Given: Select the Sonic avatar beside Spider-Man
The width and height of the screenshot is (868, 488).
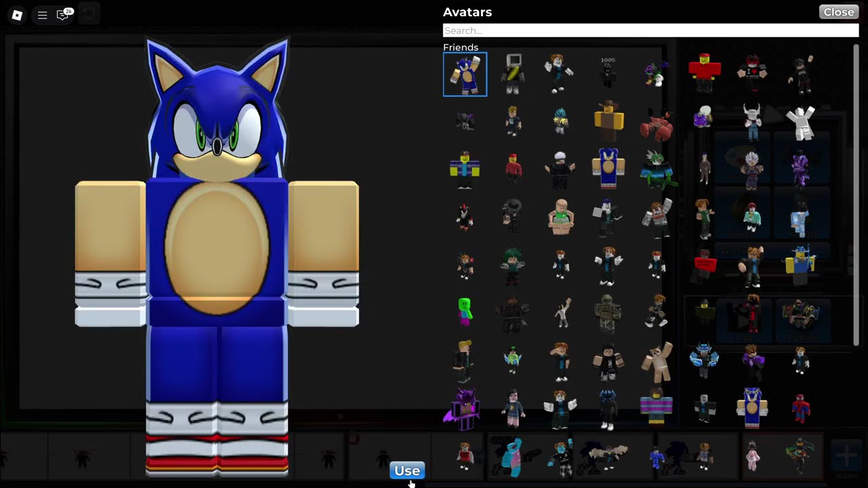Looking at the screenshot, I should pyautogui.click(x=752, y=407).
